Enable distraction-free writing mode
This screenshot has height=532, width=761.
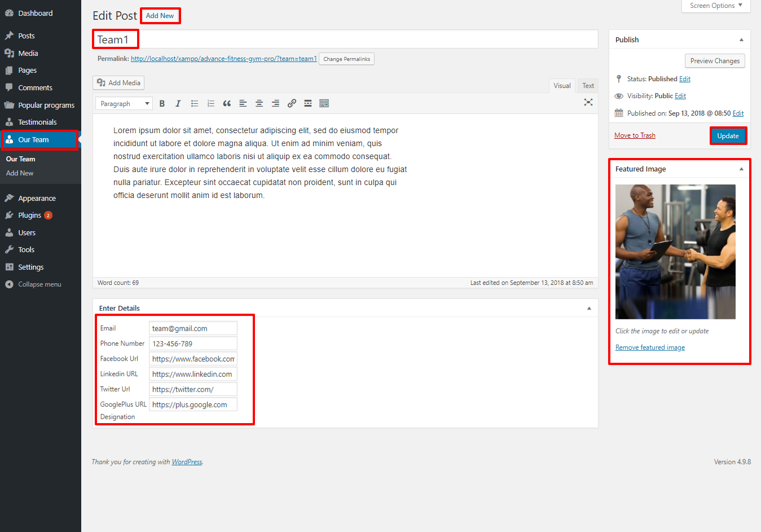pos(588,102)
